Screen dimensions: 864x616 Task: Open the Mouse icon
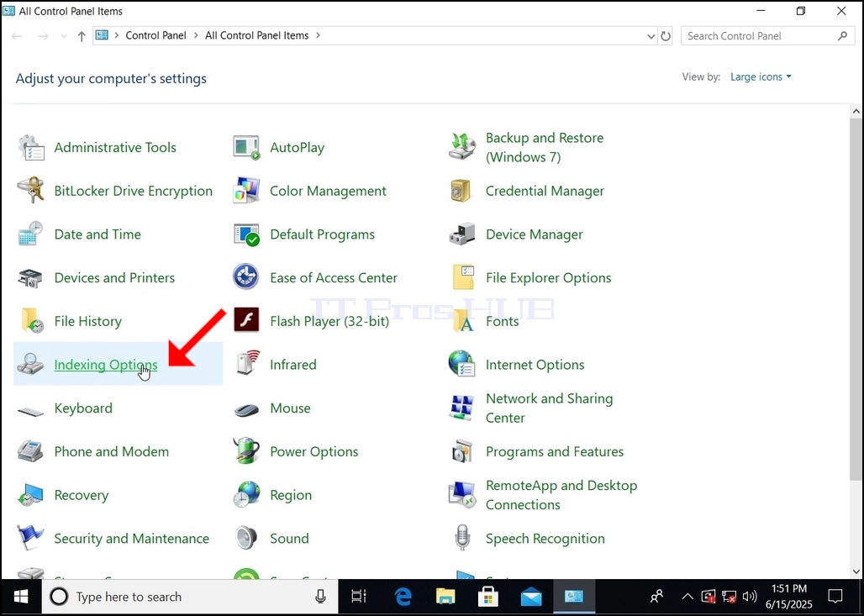coord(246,410)
